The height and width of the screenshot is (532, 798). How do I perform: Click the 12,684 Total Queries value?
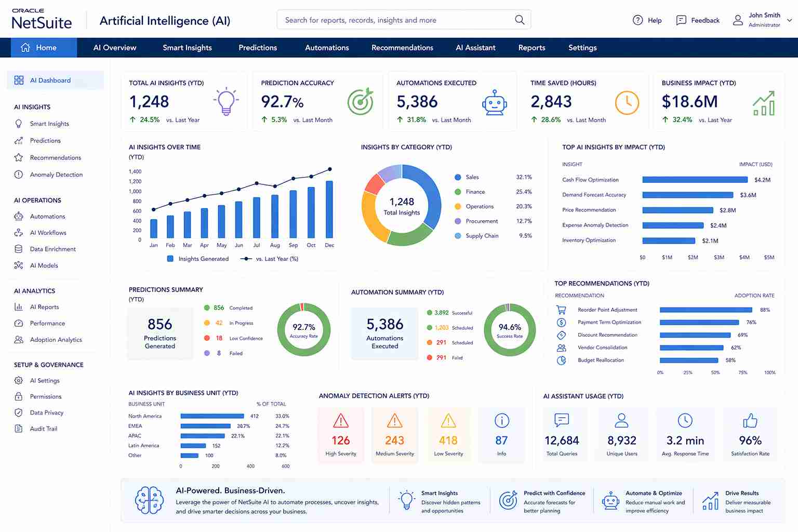pos(562,441)
